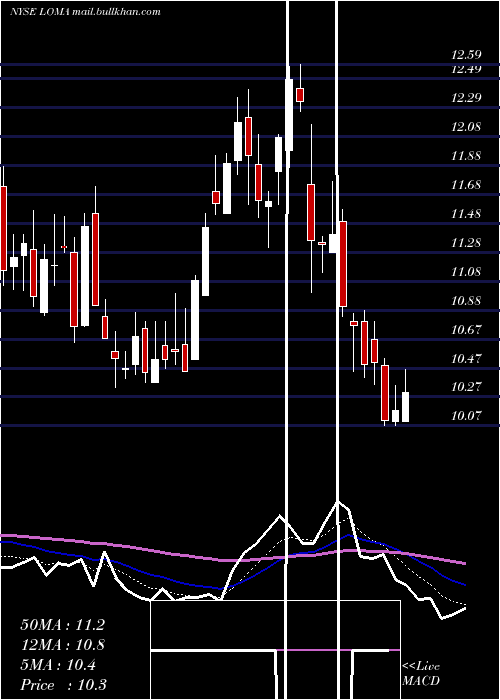The width and height of the screenshot is (500, 700).
Task: Click the 12.59 price axis label
Action: (466, 55)
